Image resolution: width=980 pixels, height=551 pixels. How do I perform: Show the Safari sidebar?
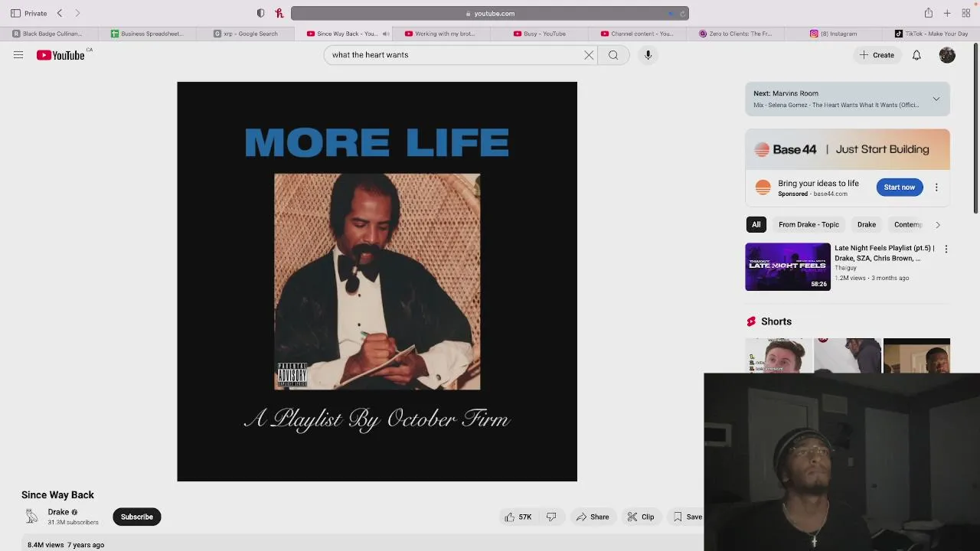(15, 13)
